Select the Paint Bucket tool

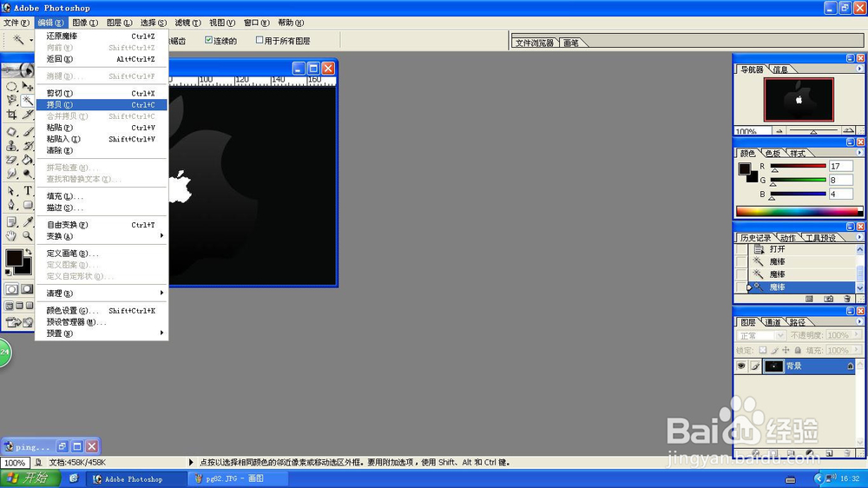click(27, 160)
